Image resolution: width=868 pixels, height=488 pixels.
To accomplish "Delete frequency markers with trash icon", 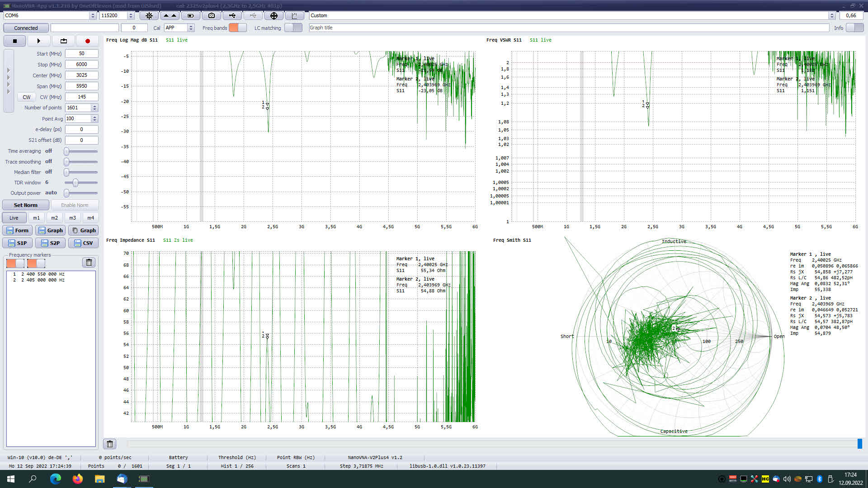I will pos(89,263).
